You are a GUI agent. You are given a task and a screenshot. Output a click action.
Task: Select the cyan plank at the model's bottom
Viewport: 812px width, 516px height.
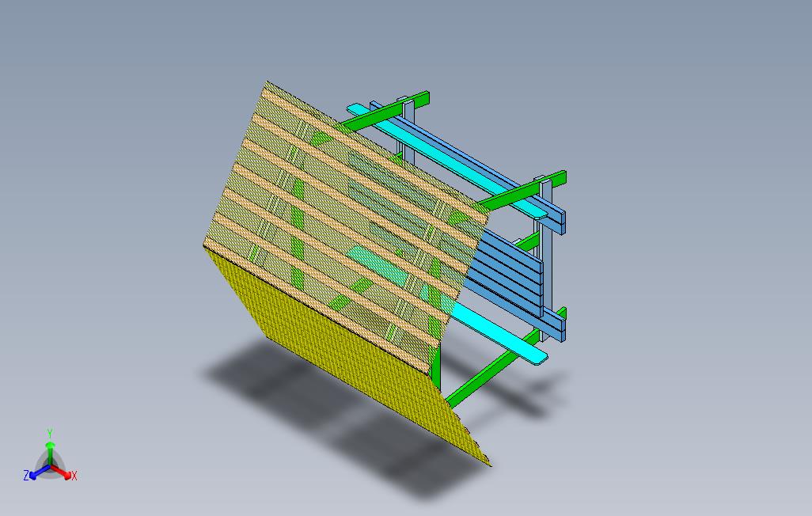point(497,334)
